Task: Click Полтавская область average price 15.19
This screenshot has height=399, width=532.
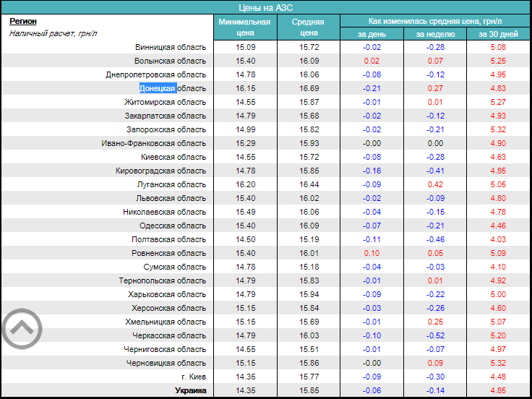Action: tap(309, 239)
